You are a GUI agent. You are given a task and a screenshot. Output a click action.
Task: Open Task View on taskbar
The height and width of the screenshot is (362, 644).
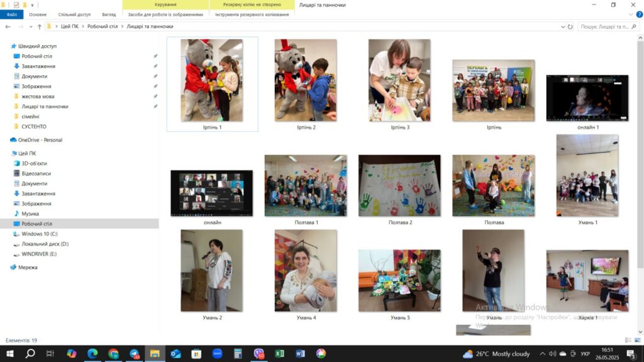coord(50,354)
